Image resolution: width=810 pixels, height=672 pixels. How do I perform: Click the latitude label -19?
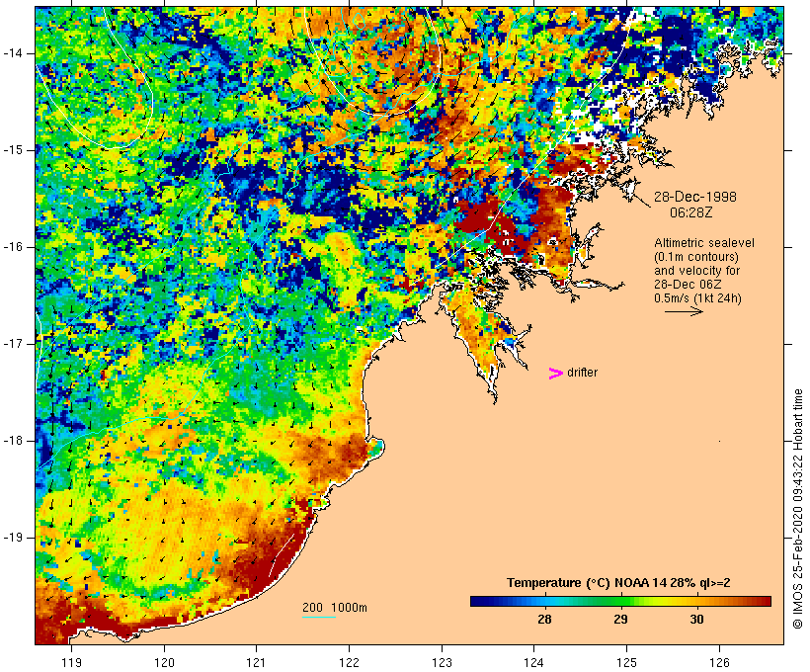click(x=13, y=538)
